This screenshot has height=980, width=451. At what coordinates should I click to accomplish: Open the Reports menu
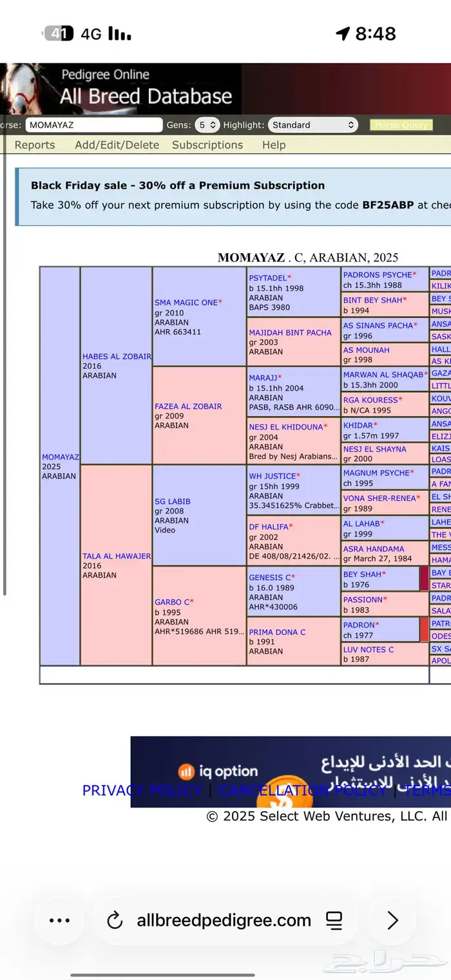click(35, 145)
